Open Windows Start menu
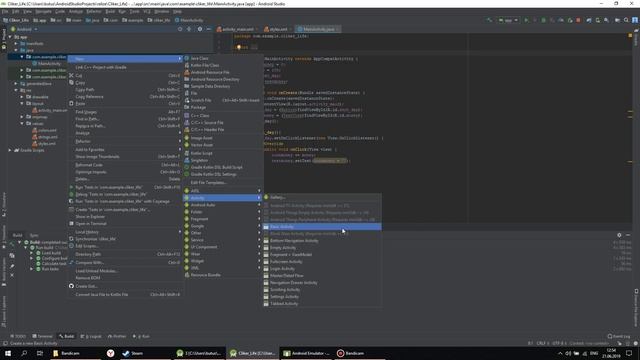Screen dimensions: 640x360 tap(8, 353)
